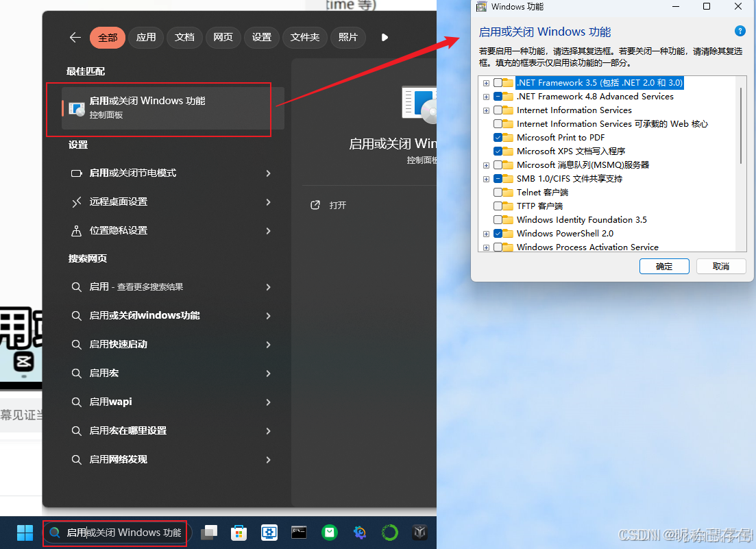Viewport: 756px width, 549px height.
Task: Open the blue gear app on the taskbar
Action: point(269,532)
